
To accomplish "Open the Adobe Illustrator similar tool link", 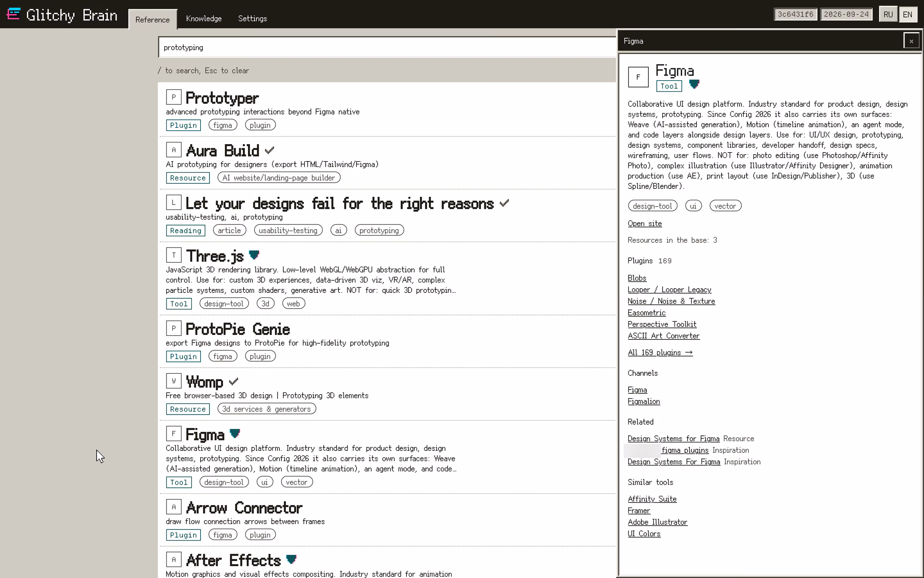I will coord(657,522).
